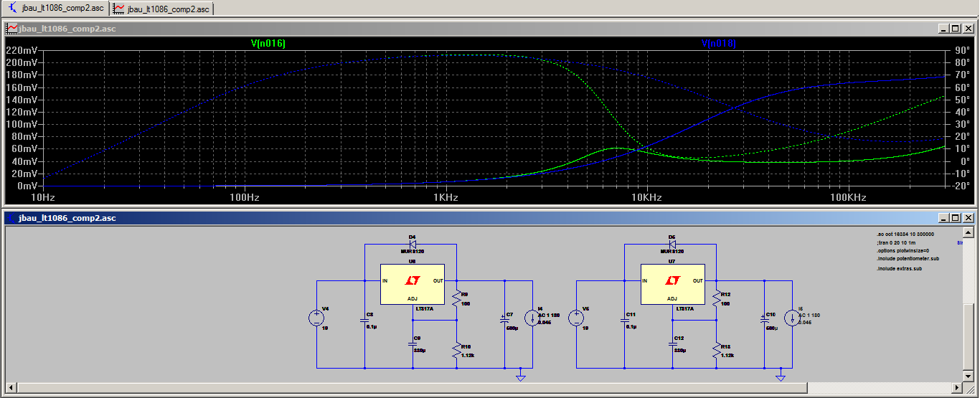Click the schematic vertical scrollbar up arrow
The image size is (980, 398).
[969, 233]
